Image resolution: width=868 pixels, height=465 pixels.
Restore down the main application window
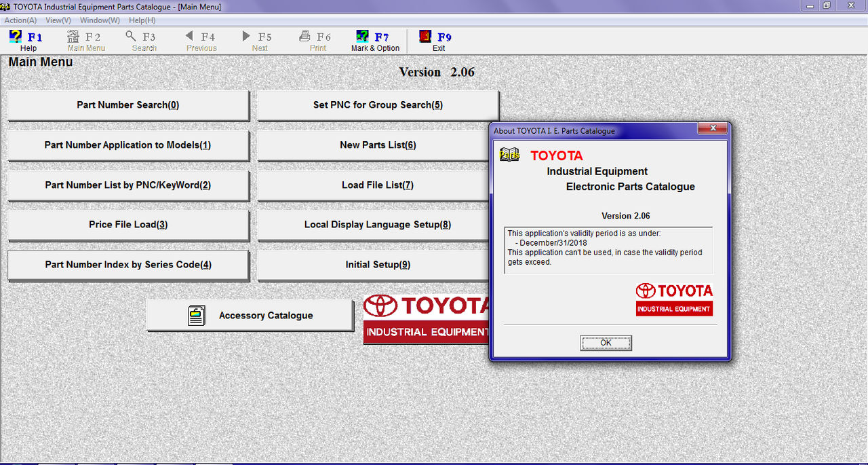click(x=827, y=5)
